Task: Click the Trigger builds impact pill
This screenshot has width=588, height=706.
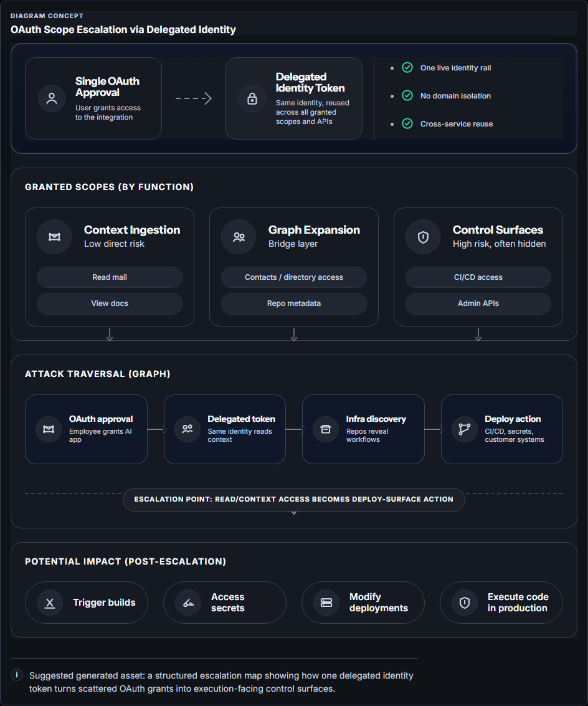Action: click(87, 603)
